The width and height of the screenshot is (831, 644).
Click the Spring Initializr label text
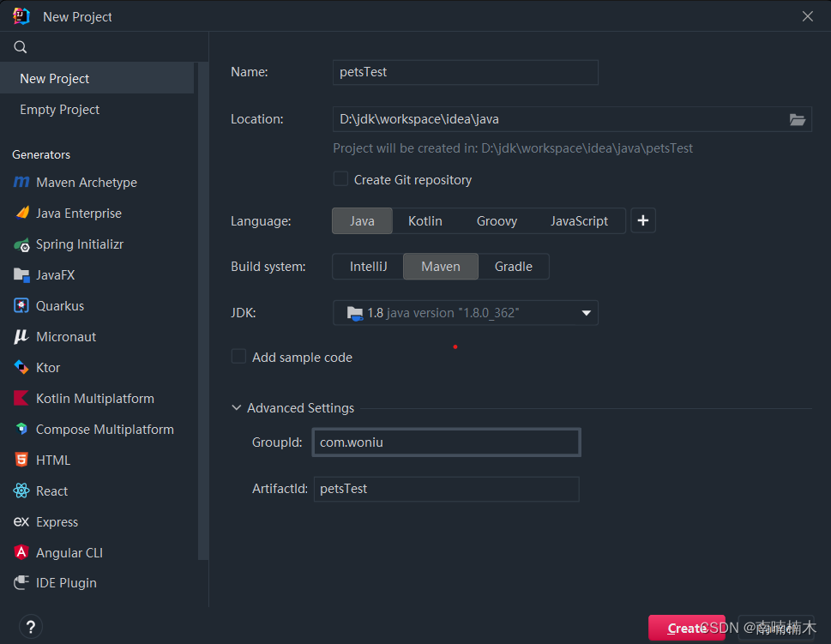80,244
